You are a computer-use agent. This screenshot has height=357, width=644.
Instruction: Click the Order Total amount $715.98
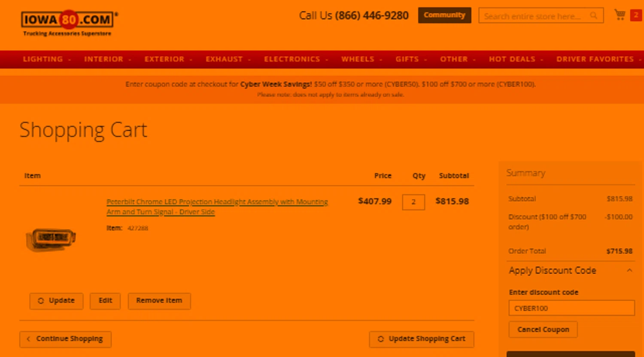[x=619, y=251]
